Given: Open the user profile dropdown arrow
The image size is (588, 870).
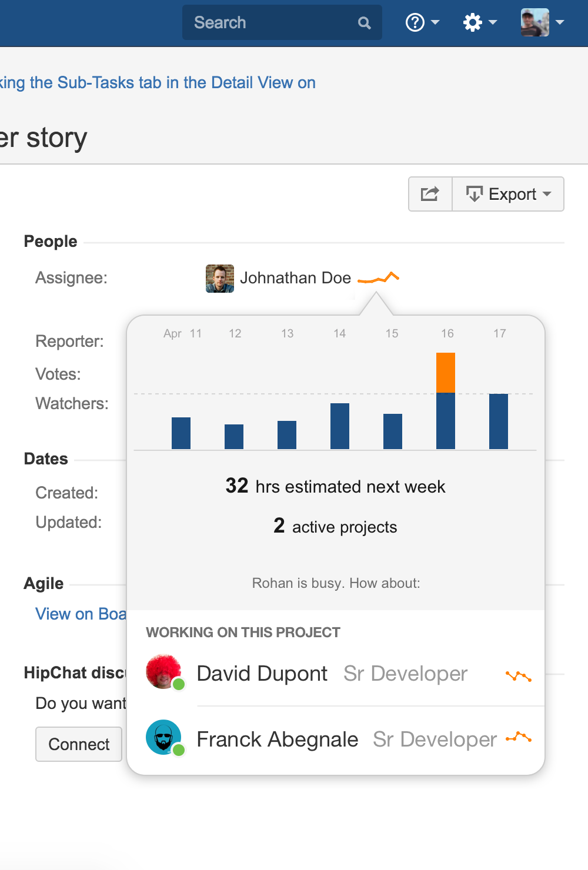Looking at the screenshot, I should (x=560, y=24).
